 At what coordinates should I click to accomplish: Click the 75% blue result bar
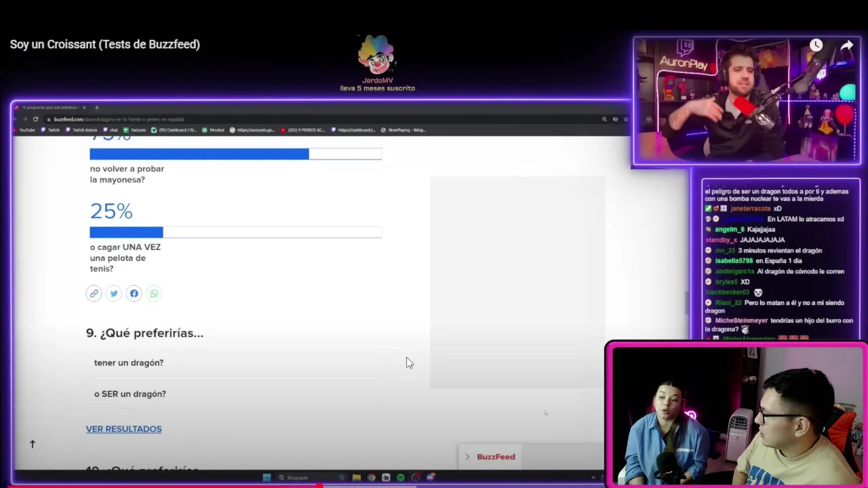pos(199,154)
